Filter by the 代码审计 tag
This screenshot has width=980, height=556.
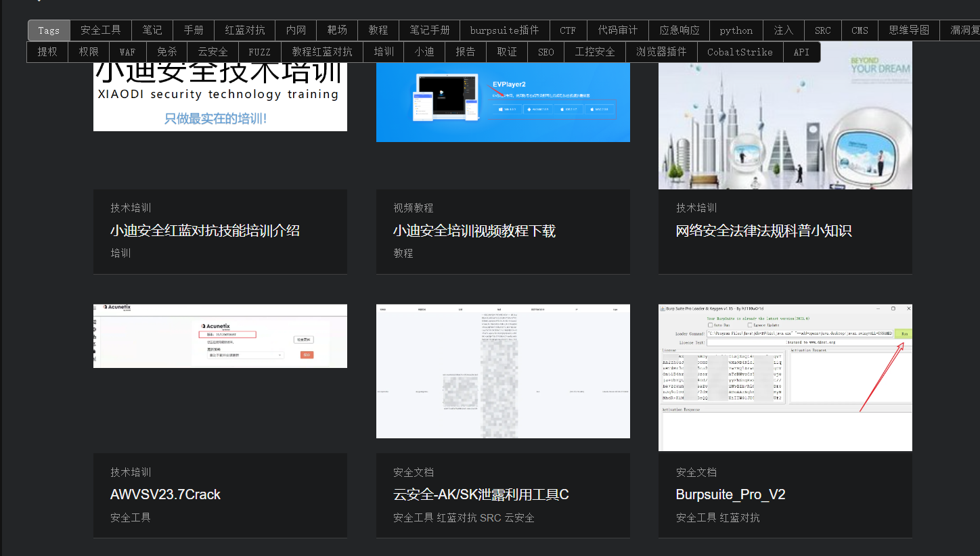coord(617,30)
